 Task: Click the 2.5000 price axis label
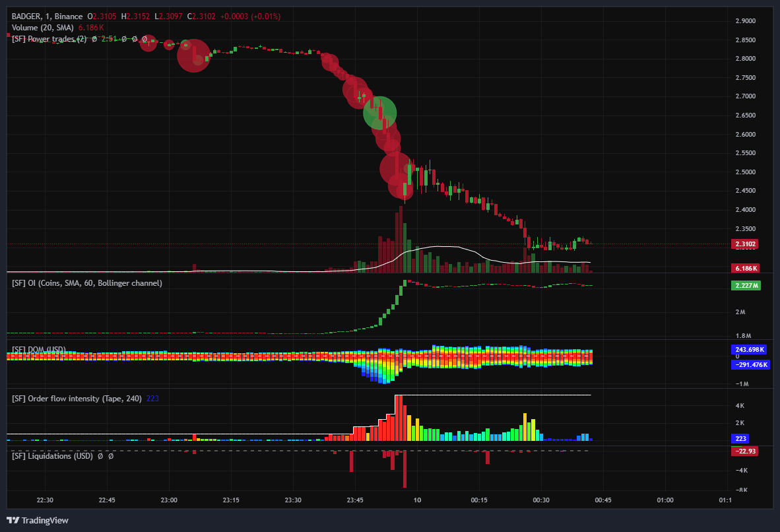pyautogui.click(x=745, y=172)
